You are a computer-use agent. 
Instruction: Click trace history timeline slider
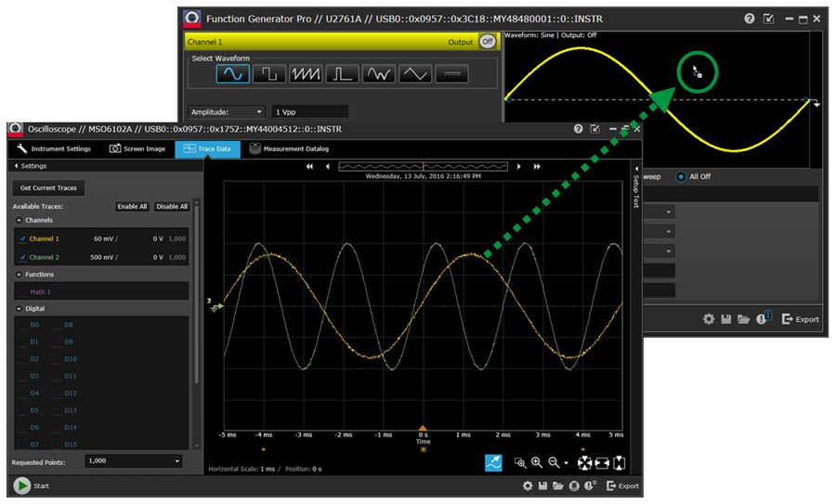(424, 166)
